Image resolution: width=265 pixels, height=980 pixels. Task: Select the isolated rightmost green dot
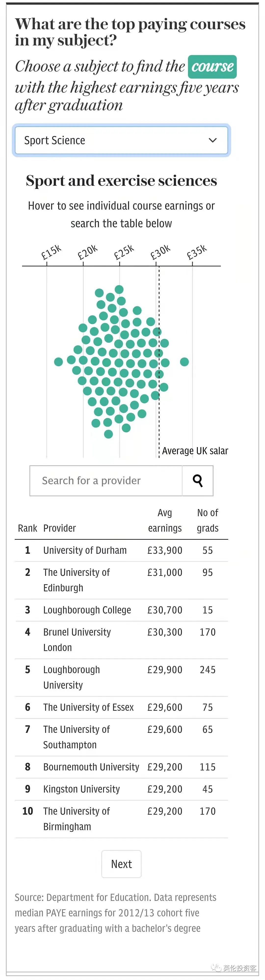pos(185,362)
